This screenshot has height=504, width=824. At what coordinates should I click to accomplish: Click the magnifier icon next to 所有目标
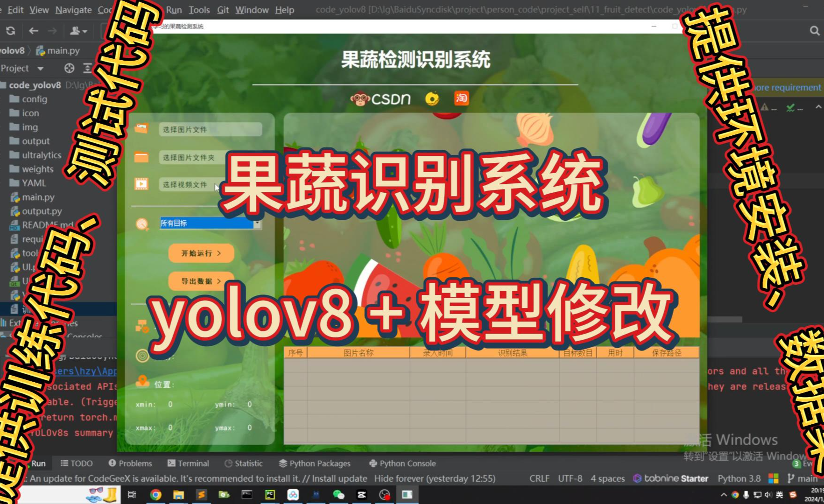[x=141, y=224]
